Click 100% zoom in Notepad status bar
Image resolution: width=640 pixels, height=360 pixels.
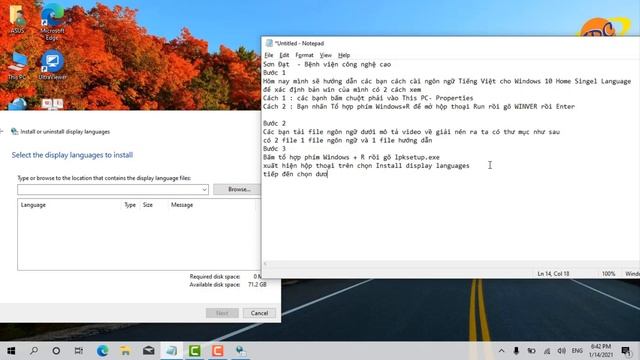(x=608, y=274)
